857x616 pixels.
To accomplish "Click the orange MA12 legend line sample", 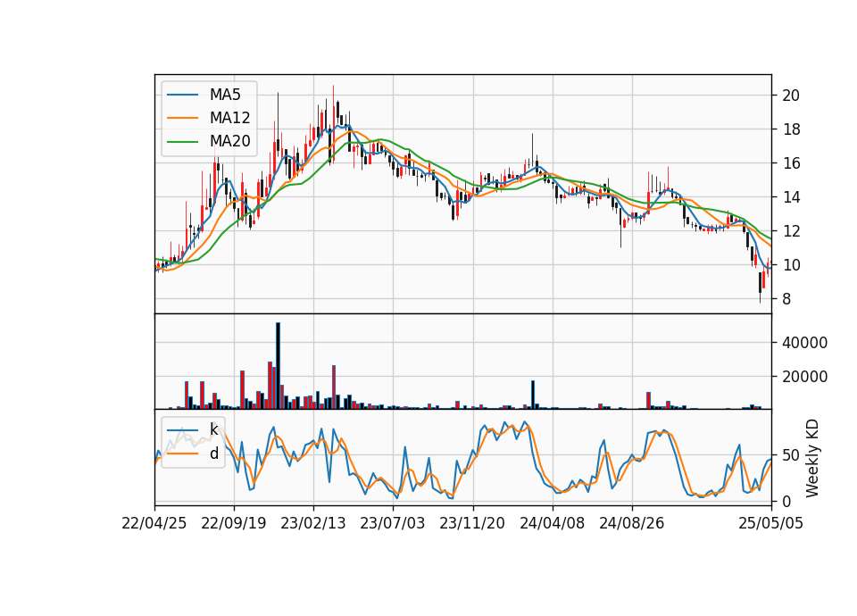I will [182, 118].
